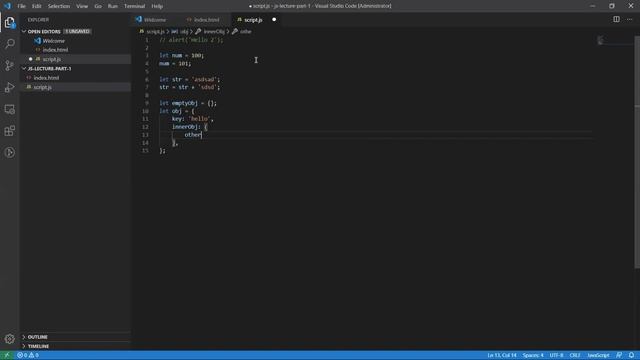Open notifications bell in status bar
The width and height of the screenshot is (640, 360).
[631, 355]
